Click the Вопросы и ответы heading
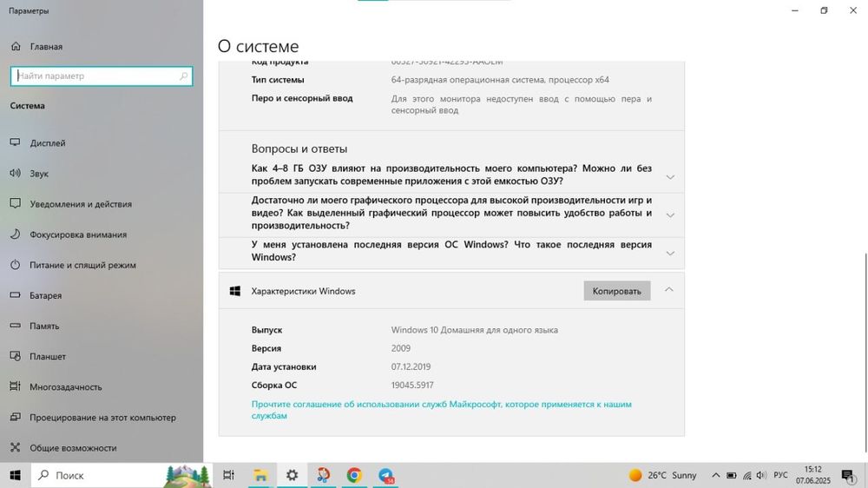Image resolution: width=868 pixels, height=488 pixels. click(x=299, y=148)
